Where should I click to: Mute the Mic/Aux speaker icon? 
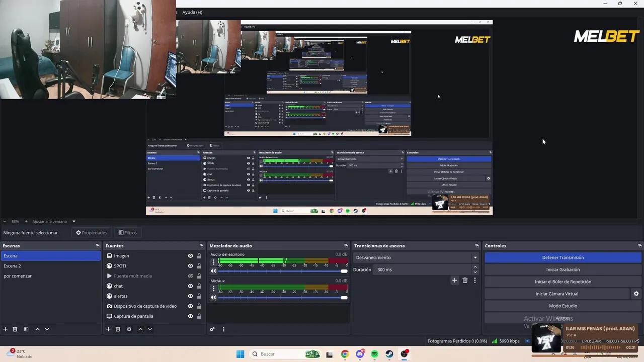coord(213,298)
